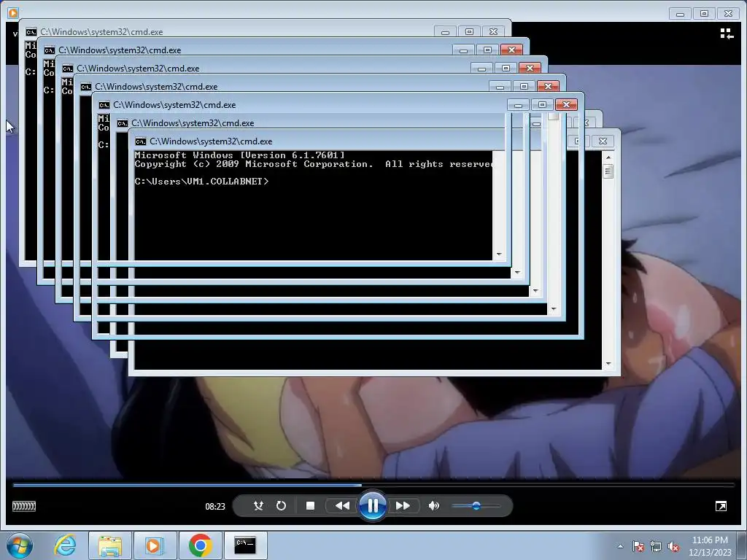Select the cmd.exe taskbar button
The width and height of the screenshot is (747, 560).
tap(245, 545)
